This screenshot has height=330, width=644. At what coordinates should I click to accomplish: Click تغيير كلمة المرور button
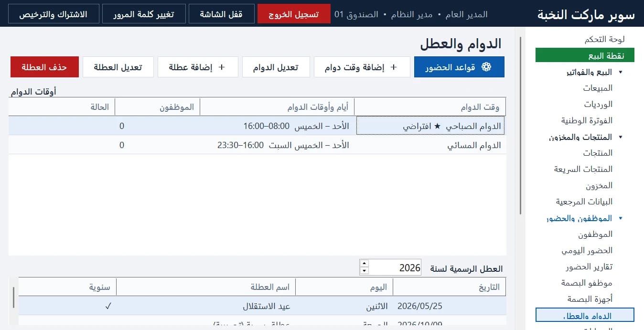144,14
